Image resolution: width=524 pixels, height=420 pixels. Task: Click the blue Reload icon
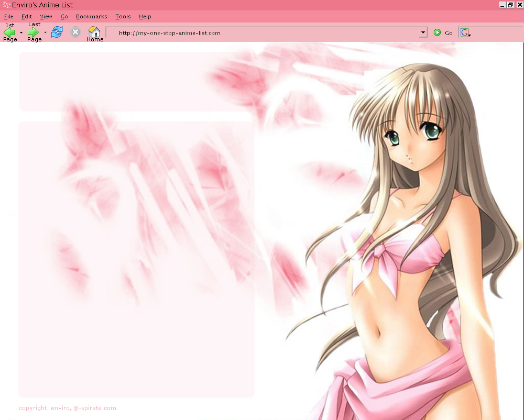[x=57, y=32]
